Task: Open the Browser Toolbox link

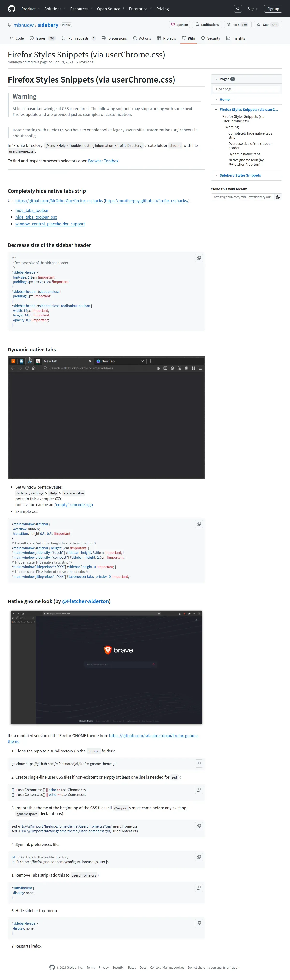Action: pyautogui.click(x=103, y=161)
